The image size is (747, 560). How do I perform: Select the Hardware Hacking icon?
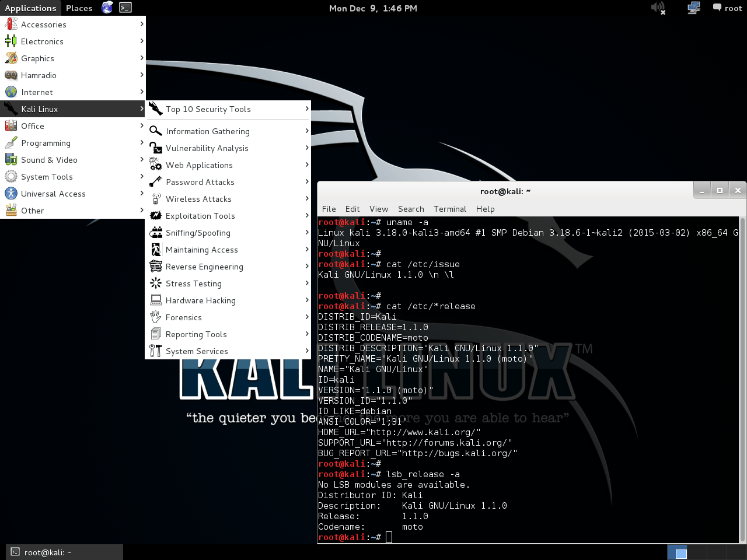tap(155, 300)
